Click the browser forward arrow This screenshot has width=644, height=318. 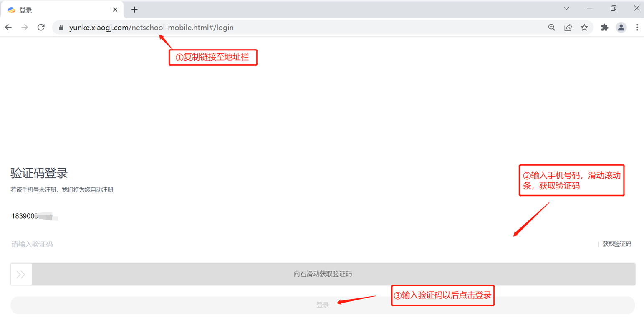tap(25, 28)
